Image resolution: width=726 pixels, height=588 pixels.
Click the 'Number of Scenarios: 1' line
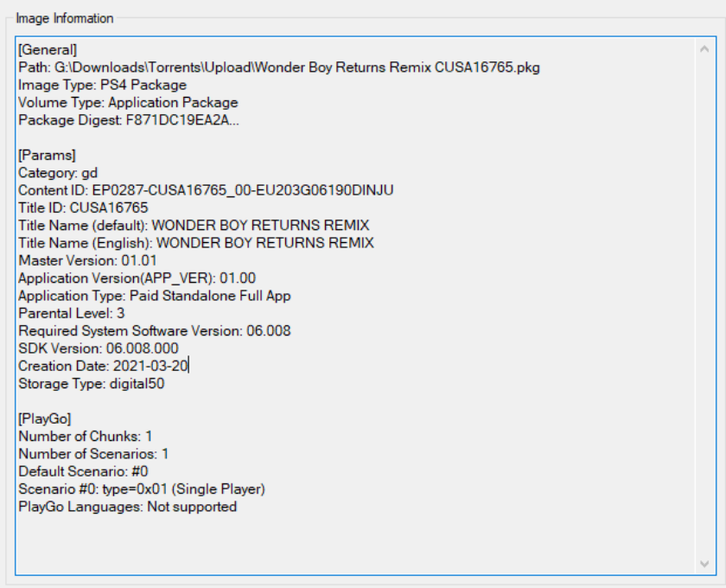click(93, 454)
